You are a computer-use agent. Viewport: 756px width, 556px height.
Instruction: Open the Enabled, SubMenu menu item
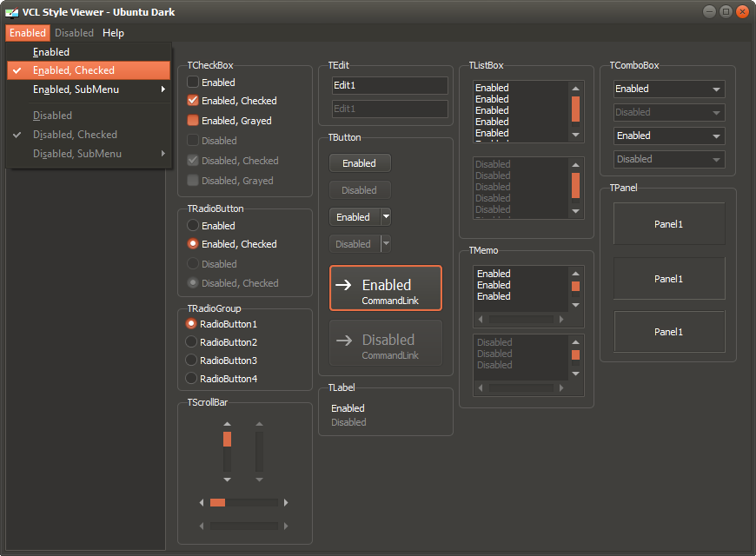[x=89, y=89]
